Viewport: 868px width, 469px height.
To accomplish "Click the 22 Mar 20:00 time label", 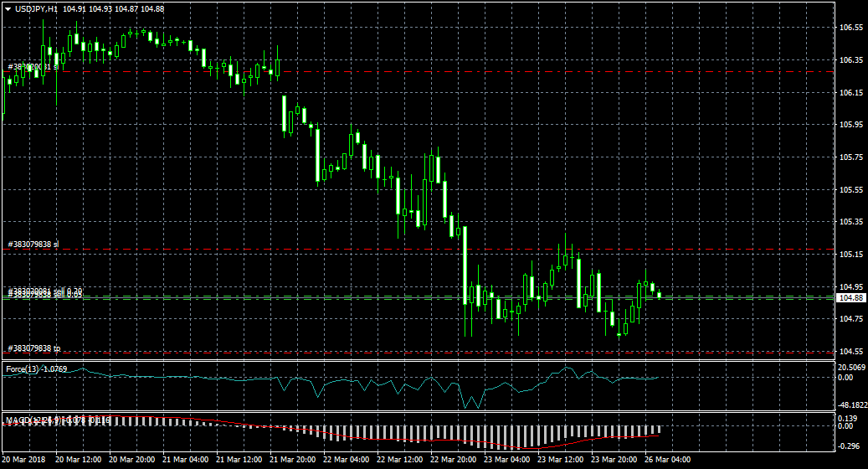I will 453,460.
